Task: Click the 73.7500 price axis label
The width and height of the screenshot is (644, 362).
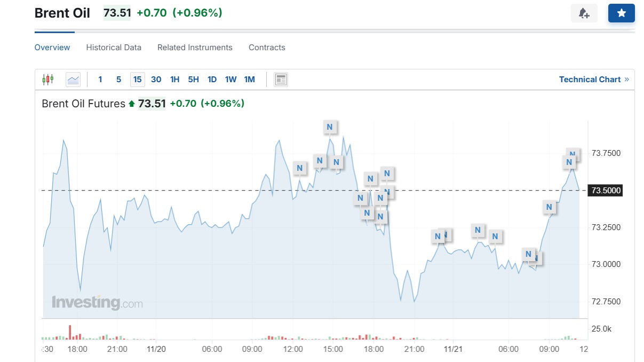Action: (606, 153)
